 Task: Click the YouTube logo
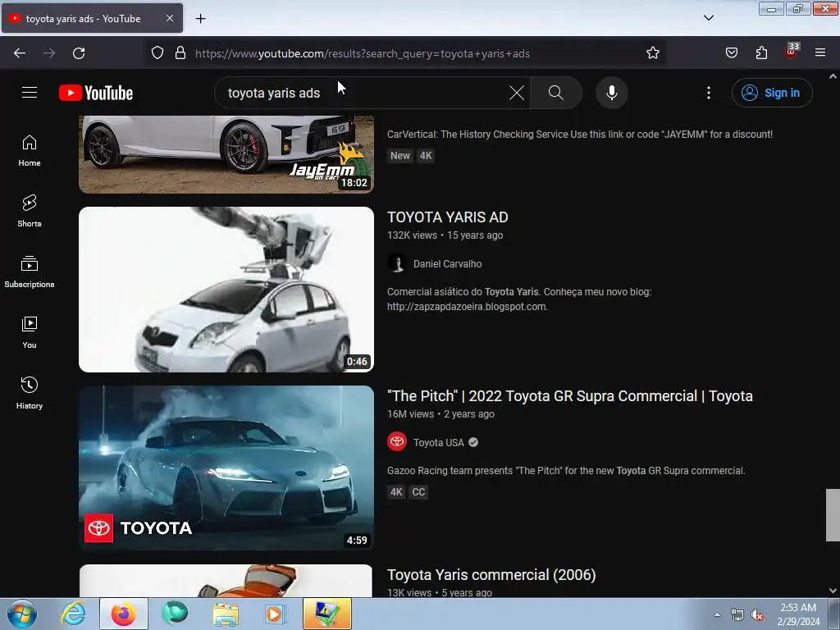click(96, 93)
